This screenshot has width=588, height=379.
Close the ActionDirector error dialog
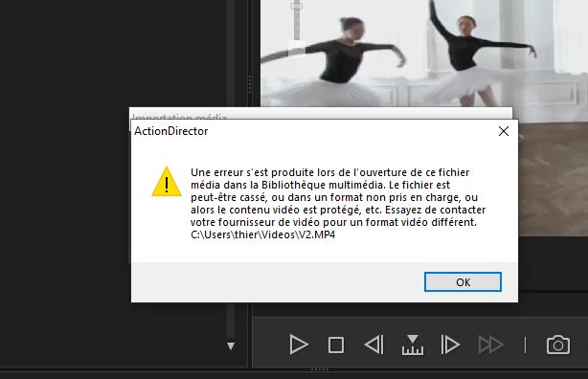click(x=504, y=131)
